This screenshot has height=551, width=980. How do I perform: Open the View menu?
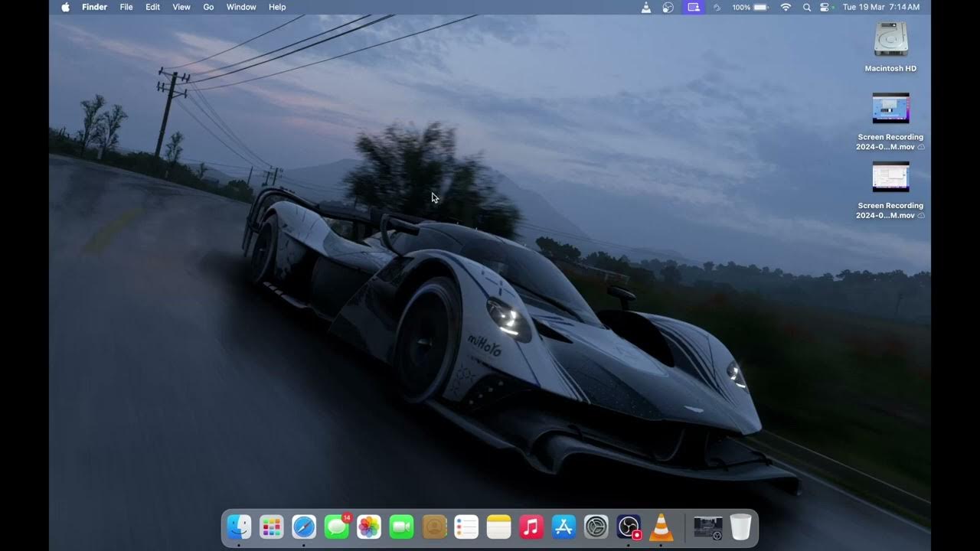coord(181,7)
